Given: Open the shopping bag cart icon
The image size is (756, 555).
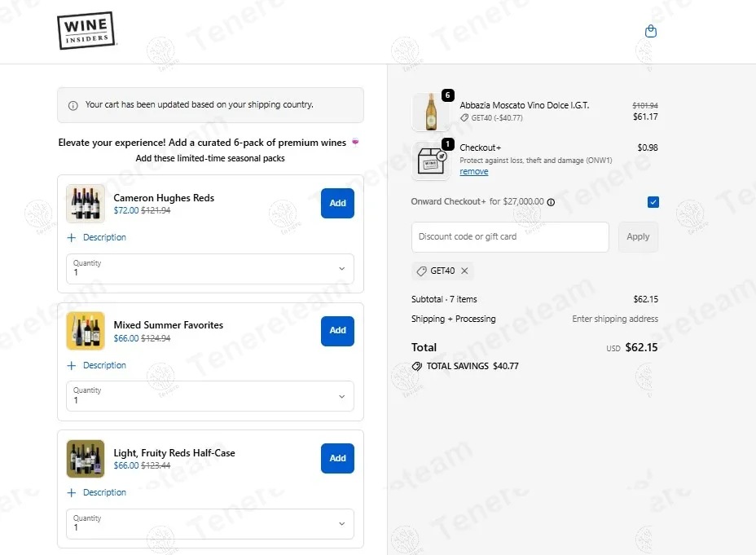Looking at the screenshot, I should 650,32.
